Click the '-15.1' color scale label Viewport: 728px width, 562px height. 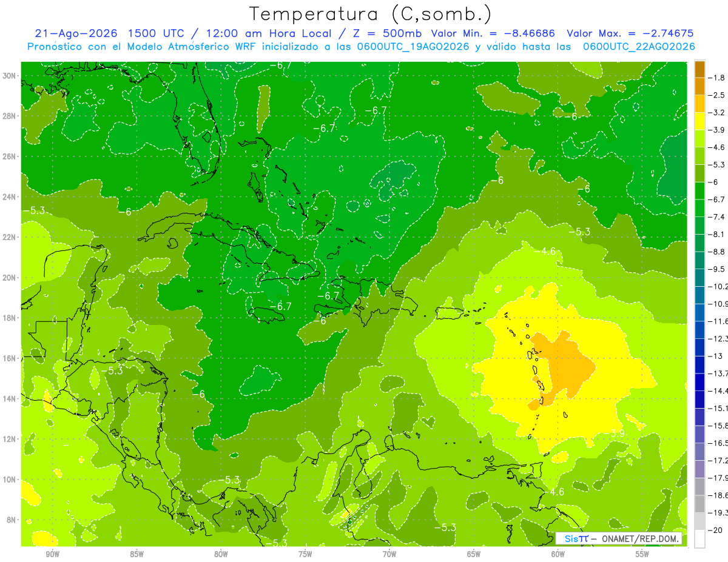click(x=718, y=408)
